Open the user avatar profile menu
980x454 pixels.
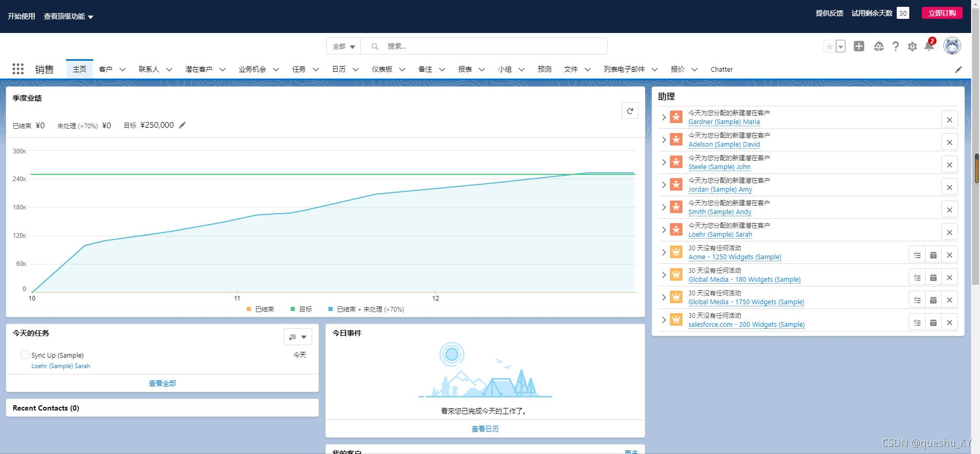coord(952,46)
